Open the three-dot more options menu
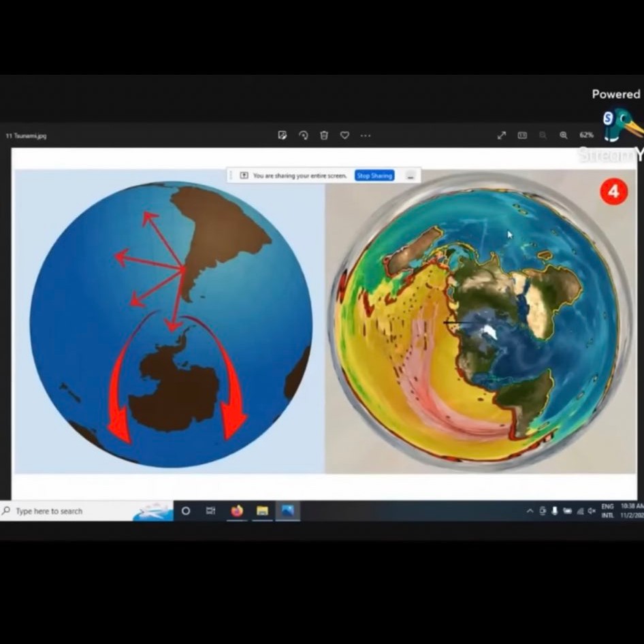644x644 pixels. [366, 135]
